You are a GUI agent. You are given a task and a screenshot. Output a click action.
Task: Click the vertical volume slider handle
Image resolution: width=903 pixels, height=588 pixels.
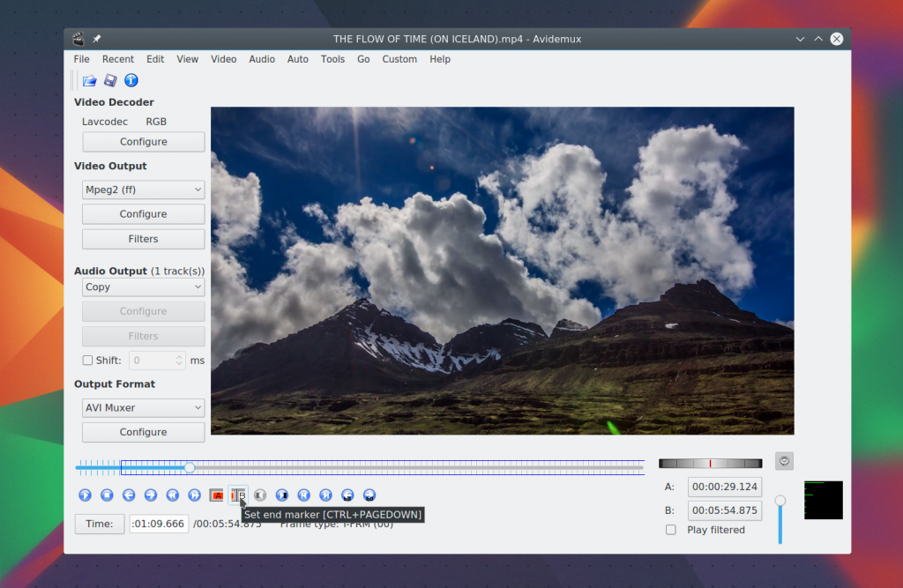pyautogui.click(x=780, y=501)
